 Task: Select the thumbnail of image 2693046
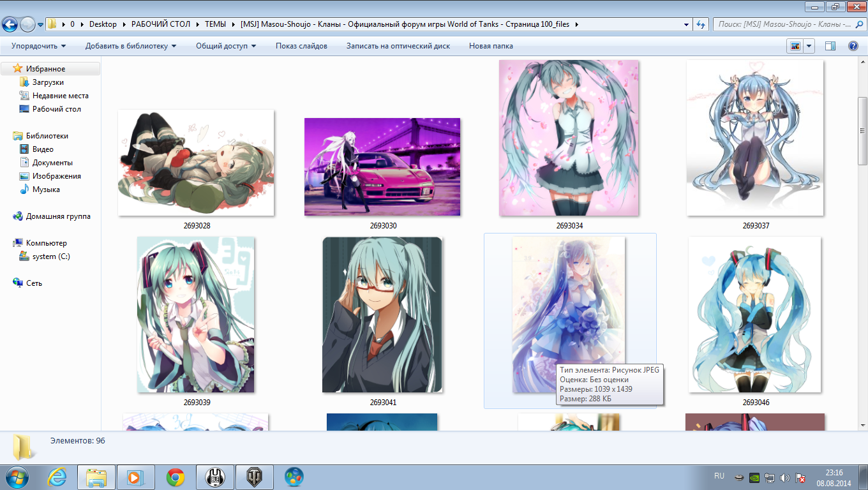pyautogui.click(x=755, y=315)
